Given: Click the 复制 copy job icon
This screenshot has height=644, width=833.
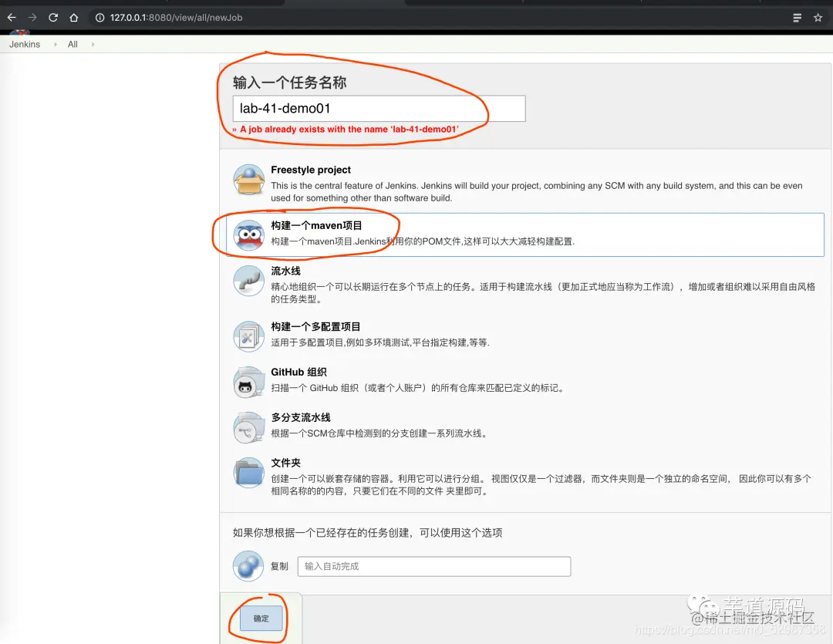Looking at the screenshot, I should (248, 565).
